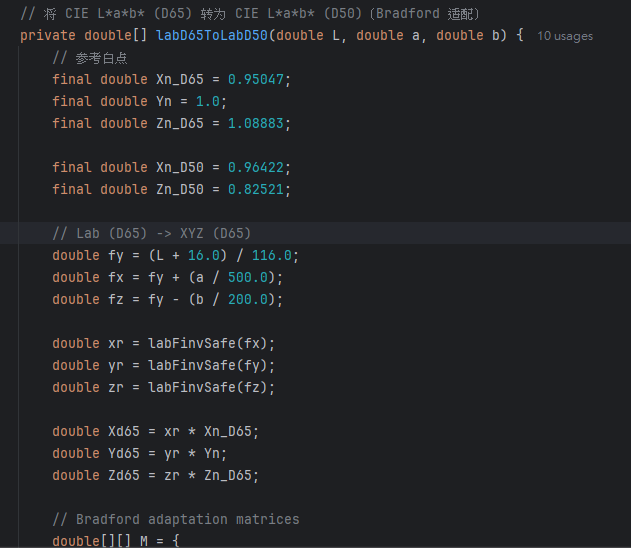Click the labD65ToLabD50 method name

click(x=212, y=35)
